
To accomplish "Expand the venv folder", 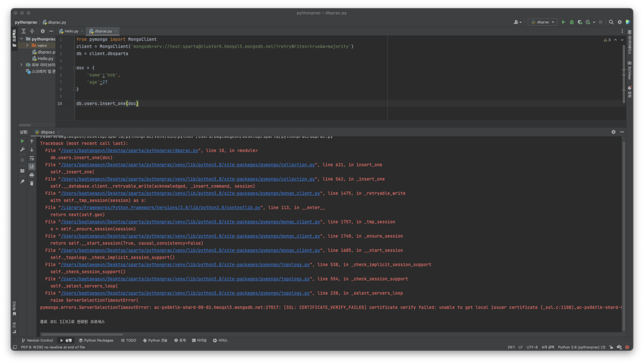I will 27,45.
